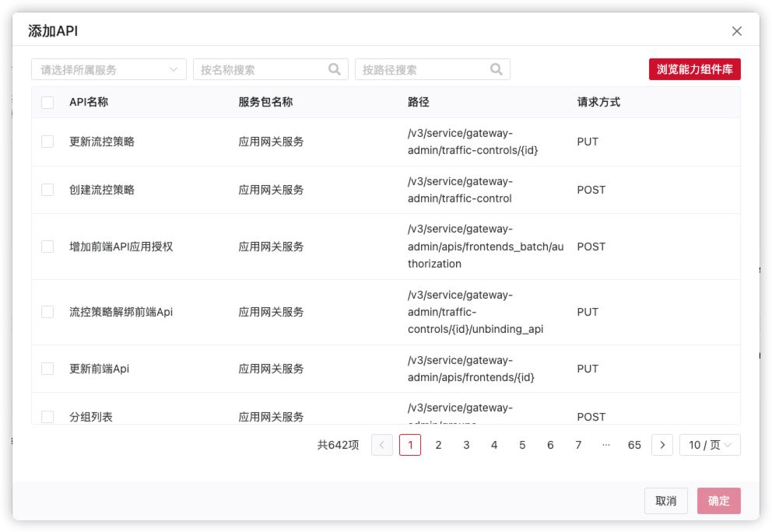772x532 pixels.
Task: Open the 请选择所属服务 dropdown
Action: 107,68
